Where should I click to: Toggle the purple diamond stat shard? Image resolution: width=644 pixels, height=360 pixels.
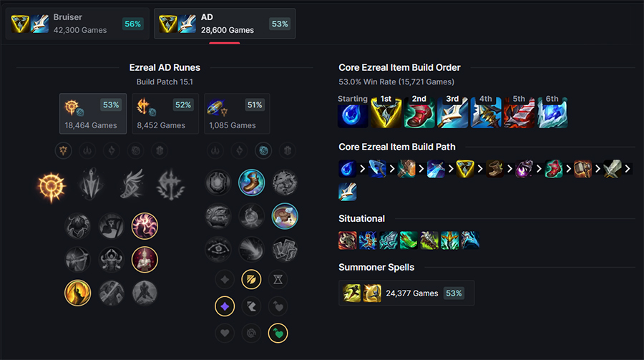point(225,306)
